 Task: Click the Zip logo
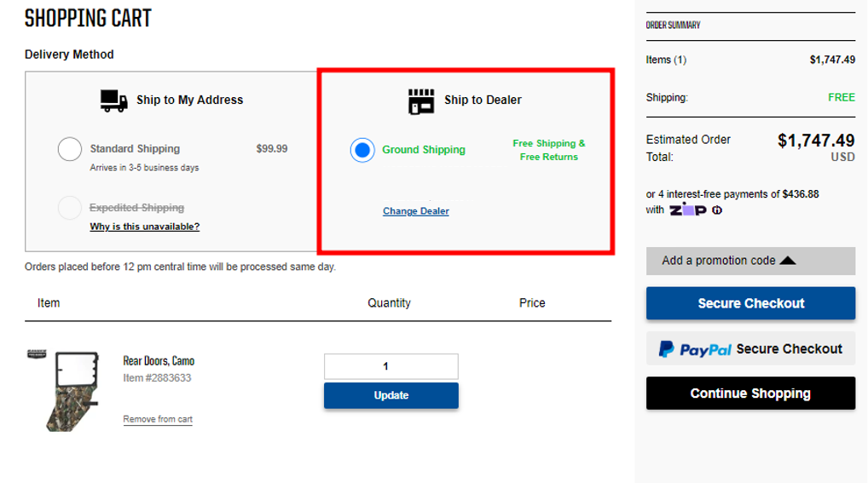click(x=687, y=210)
